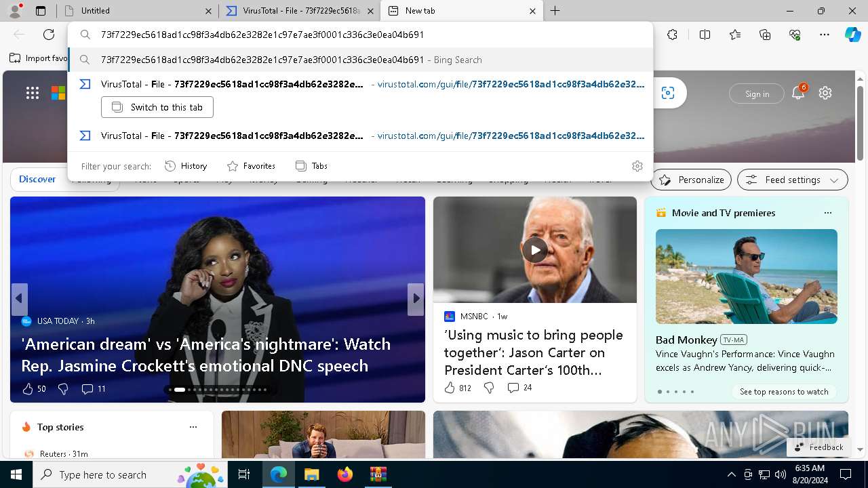Select the Discover feed tab

coord(37,179)
